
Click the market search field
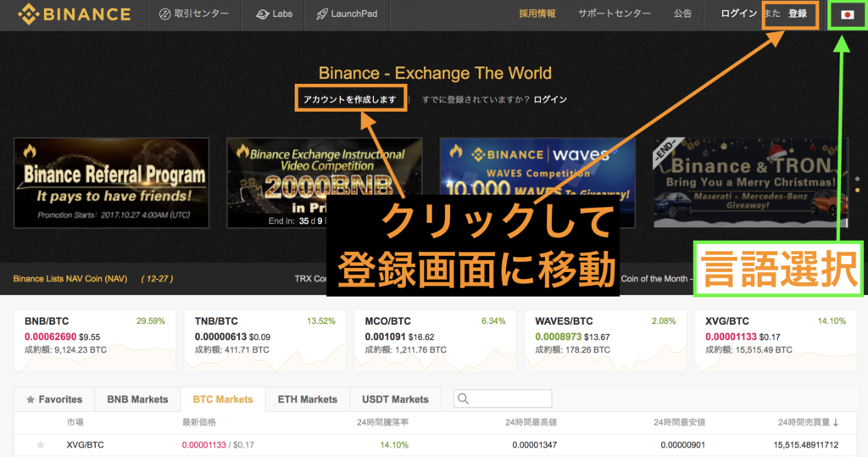coord(503,398)
